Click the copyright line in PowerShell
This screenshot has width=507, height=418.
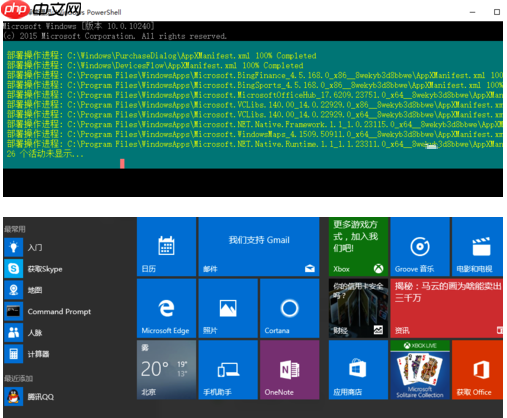pos(115,36)
